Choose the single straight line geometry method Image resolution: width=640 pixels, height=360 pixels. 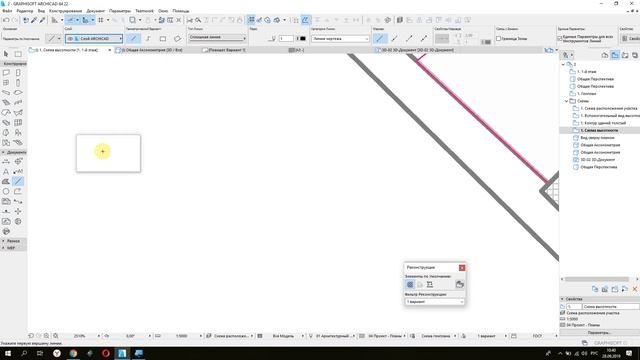[133, 38]
